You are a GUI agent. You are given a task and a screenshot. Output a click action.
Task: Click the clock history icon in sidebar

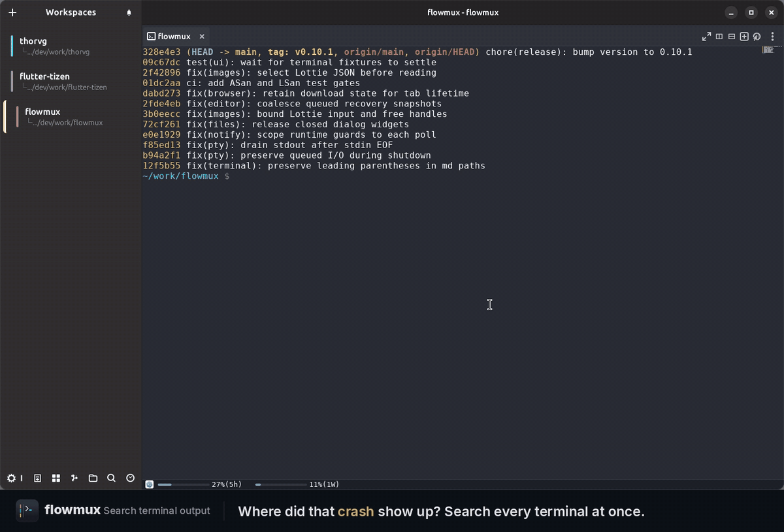[x=130, y=478]
